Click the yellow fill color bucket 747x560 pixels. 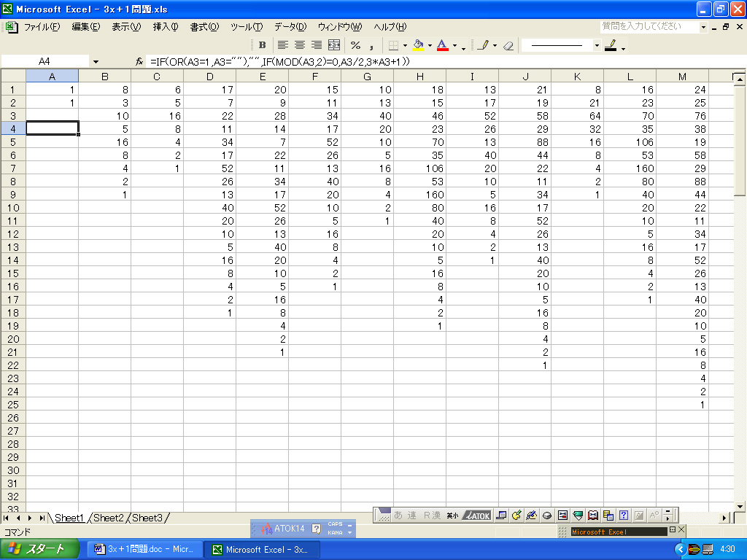point(418,45)
